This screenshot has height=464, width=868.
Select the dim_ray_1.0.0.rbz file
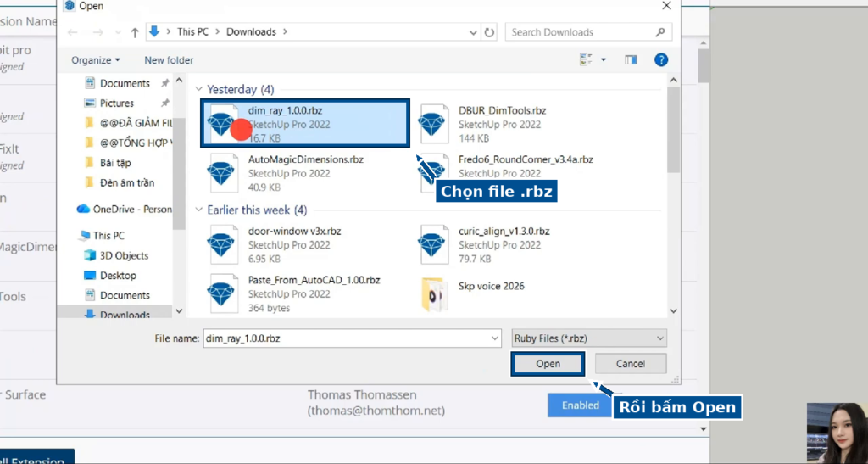[x=305, y=124]
